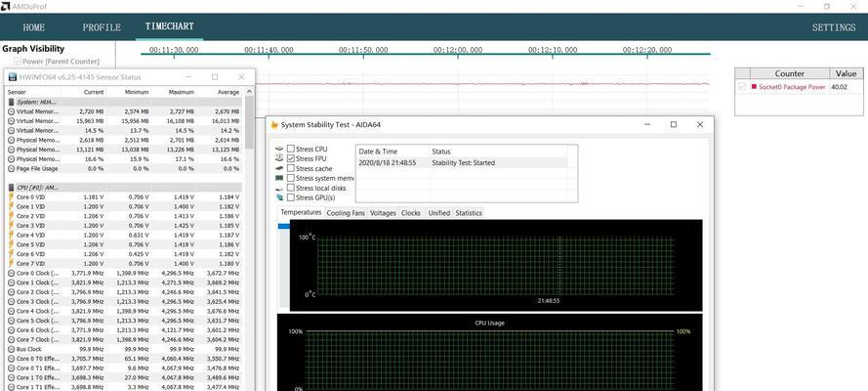Click the lightning icon beside Core 7 VID
Screen dimensions: 868x391
[x=12, y=264]
